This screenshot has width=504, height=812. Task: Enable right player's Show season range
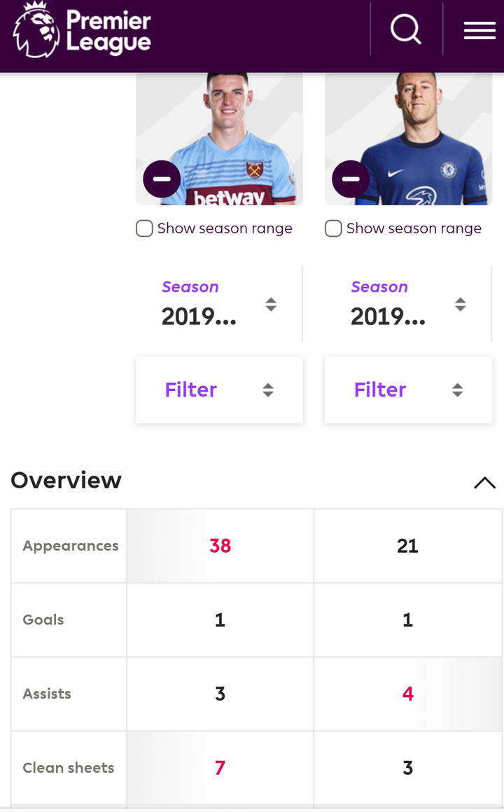click(333, 229)
